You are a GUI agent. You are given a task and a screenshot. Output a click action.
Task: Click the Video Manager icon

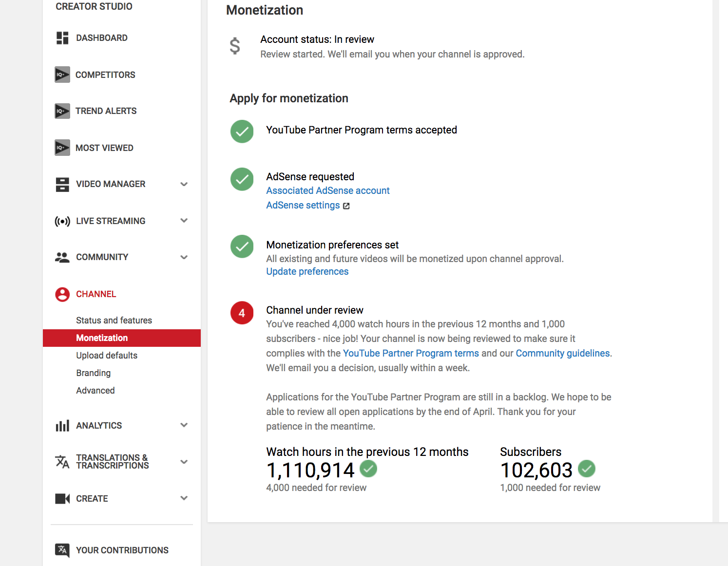click(62, 184)
